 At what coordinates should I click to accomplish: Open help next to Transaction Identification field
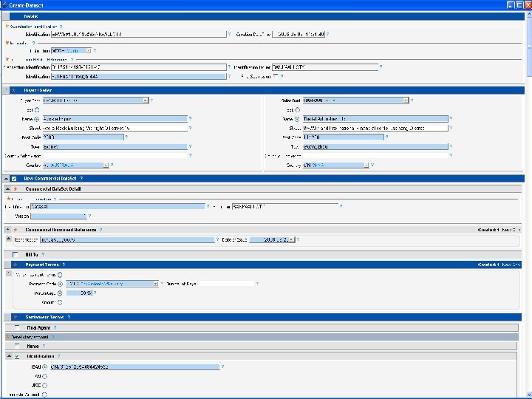229,66
